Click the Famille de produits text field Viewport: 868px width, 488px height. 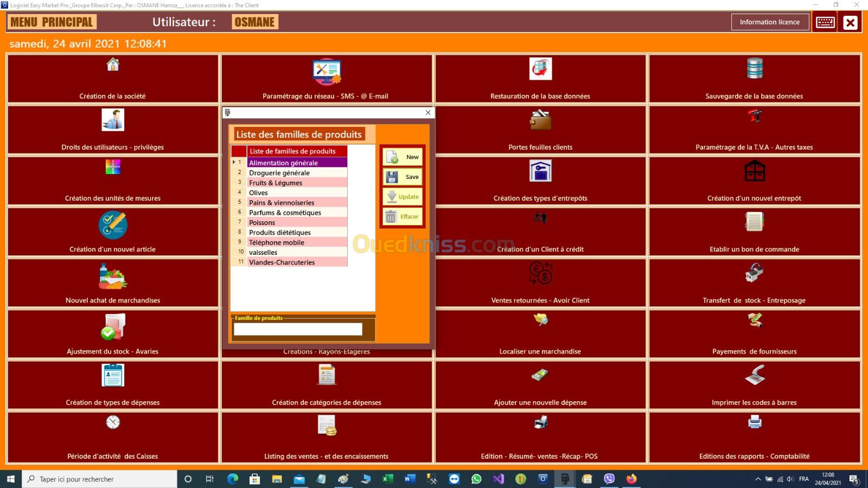coord(298,329)
